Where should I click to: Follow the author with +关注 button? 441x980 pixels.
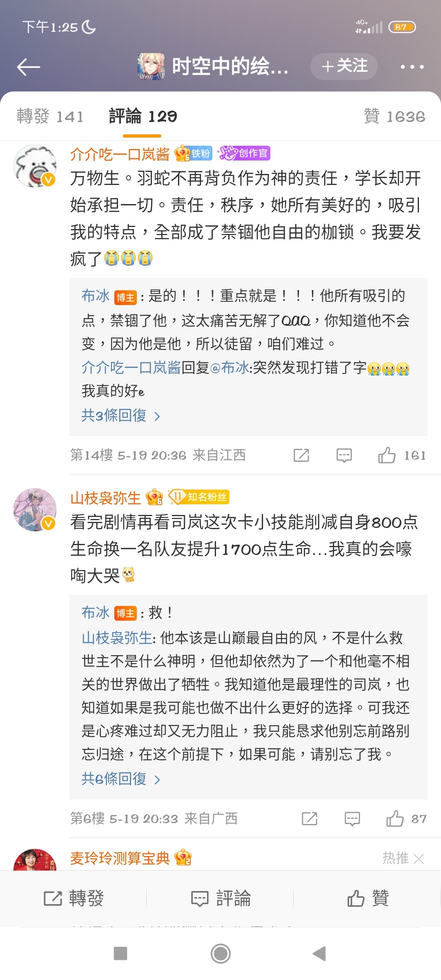point(344,67)
